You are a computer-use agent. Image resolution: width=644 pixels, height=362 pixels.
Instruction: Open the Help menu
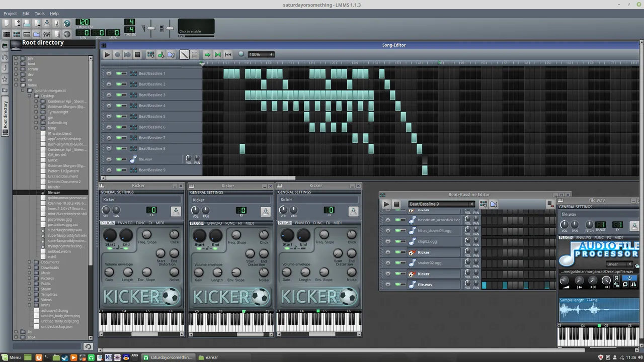tap(54, 14)
